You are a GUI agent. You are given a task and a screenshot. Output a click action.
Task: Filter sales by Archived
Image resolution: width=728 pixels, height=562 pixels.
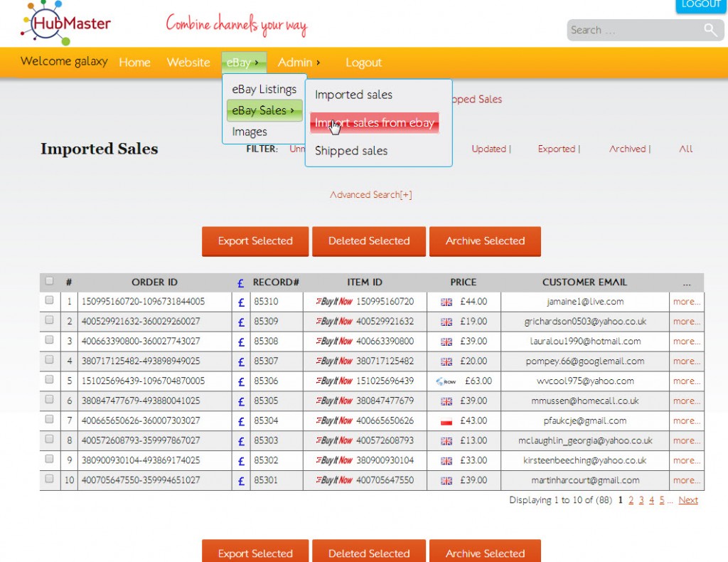(x=627, y=149)
